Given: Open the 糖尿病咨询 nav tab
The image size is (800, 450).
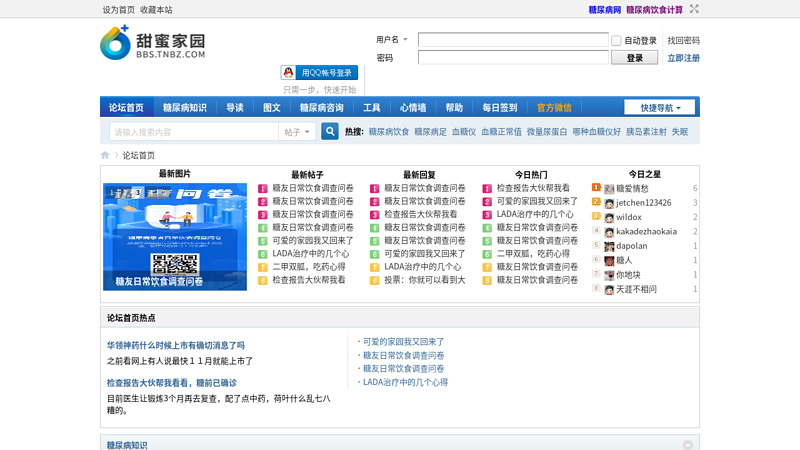Looking at the screenshot, I should tap(321, 108).
